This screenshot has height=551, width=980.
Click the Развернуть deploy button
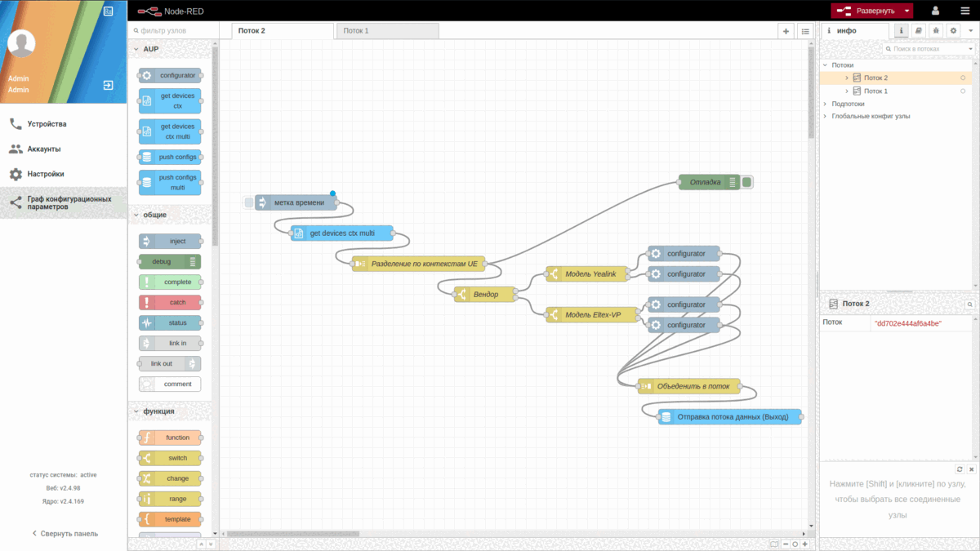tap(866, 11)
